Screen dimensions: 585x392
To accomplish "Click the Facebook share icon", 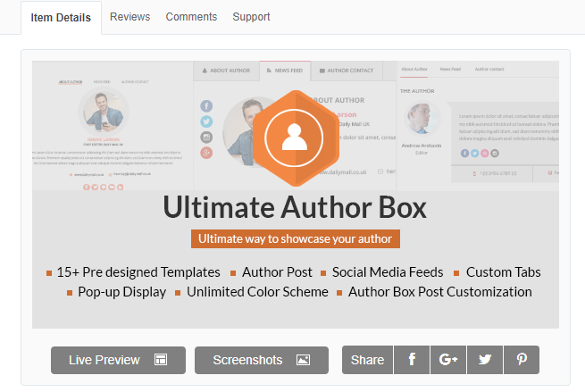I will (412, 360).
